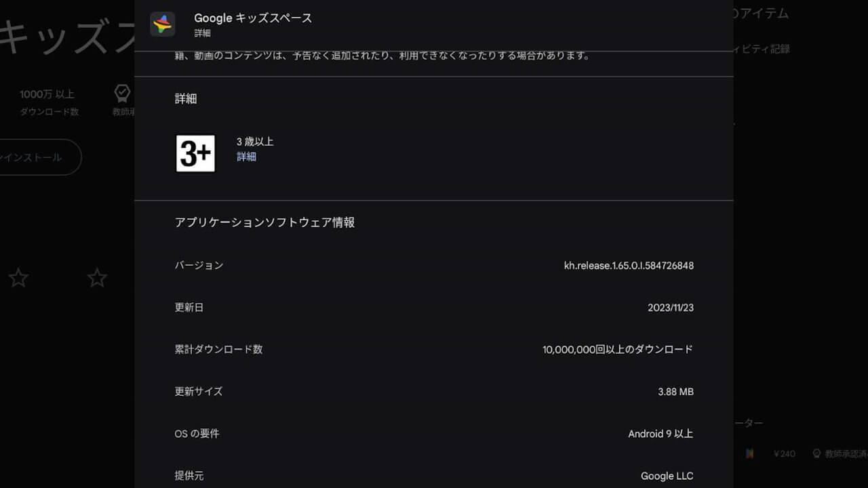Click the 教師承認済 lightbulb icon at bottom right
The image size is (868, 488).
(816, 453)
